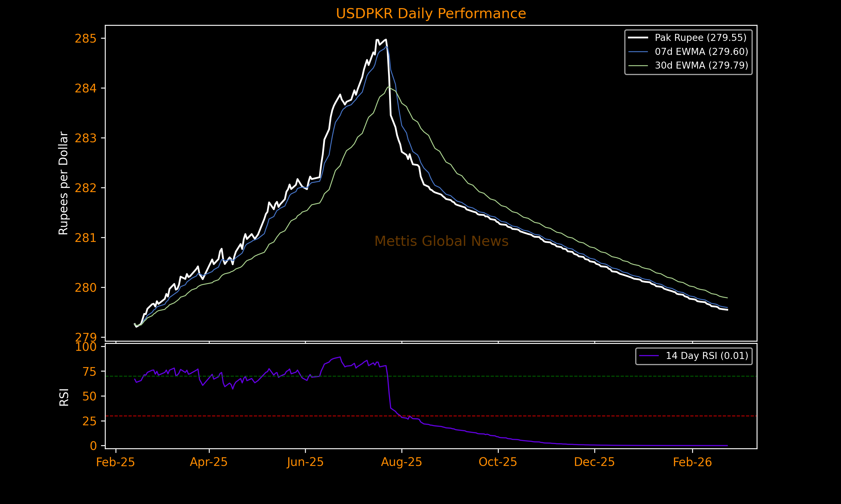
Task: Click the Oct-25 x-axis date label
Action: (498, 462)
